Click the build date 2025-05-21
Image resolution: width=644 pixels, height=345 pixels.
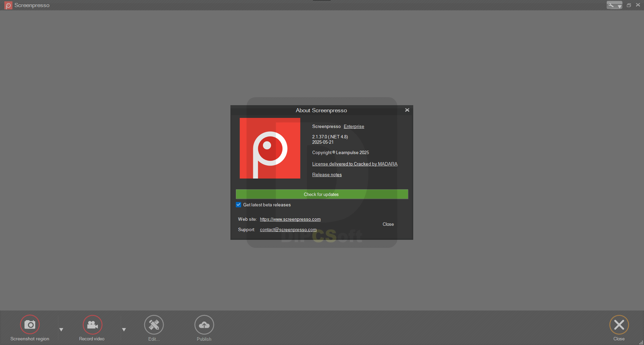point(323,142)
